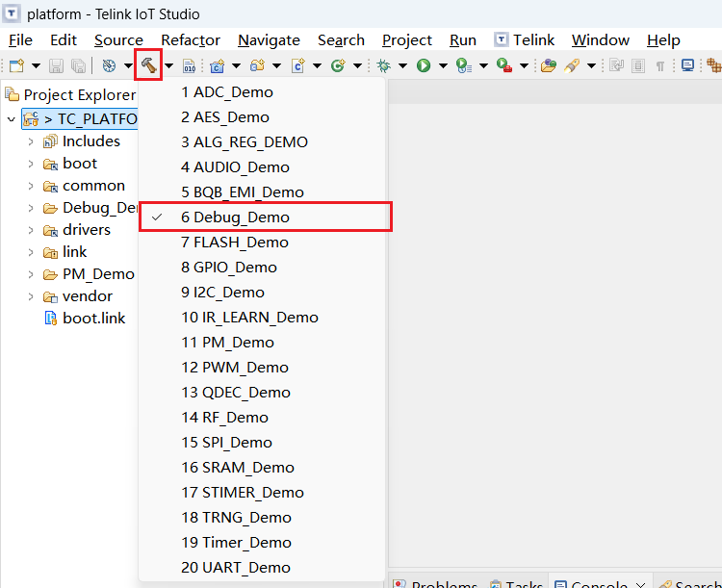Image resolution: width=722 pixels, height=588 pixels.
Task: Open the File menu
Action: coord(20,40)
